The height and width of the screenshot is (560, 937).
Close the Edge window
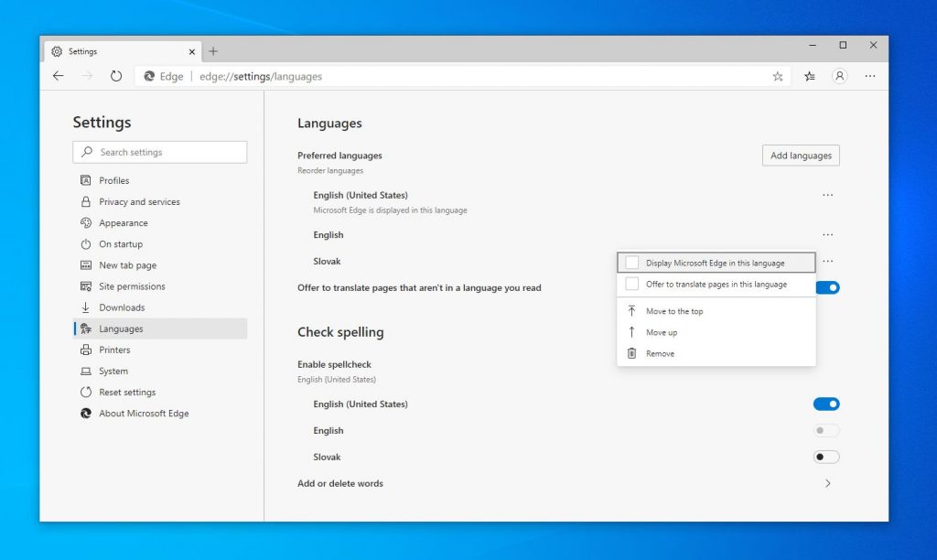pos(874,45)
